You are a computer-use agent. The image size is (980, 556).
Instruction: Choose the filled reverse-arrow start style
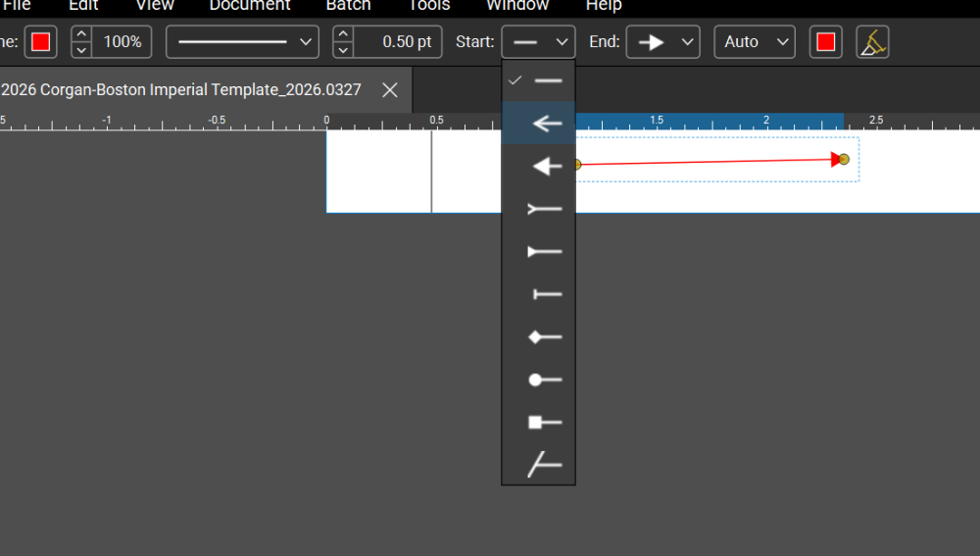tap(538, 251)
